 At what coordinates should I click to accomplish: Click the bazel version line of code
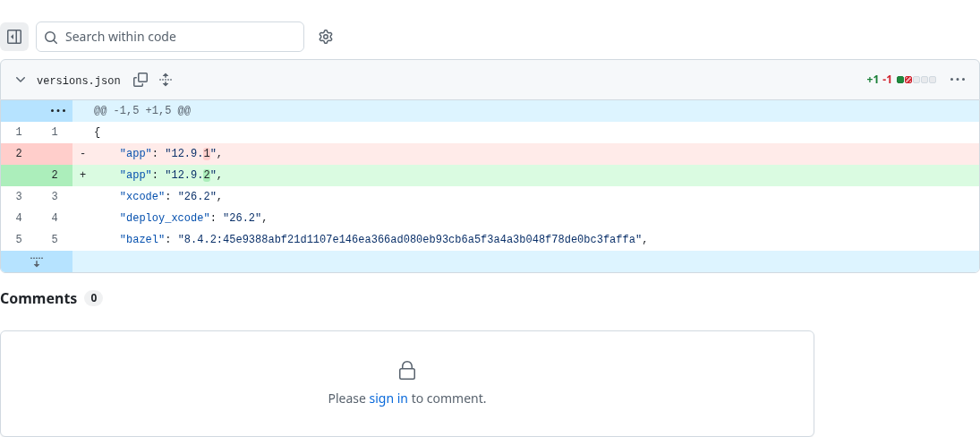(525, 239)
